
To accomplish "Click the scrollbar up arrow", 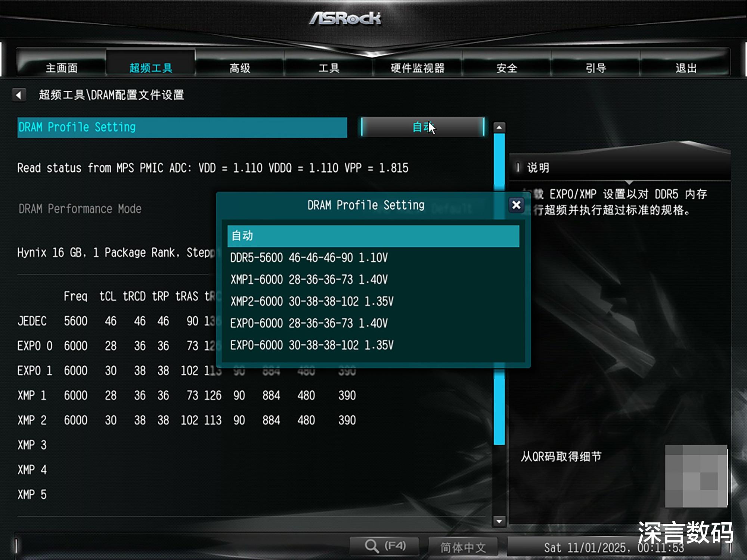I will pyautogui.click(x=499, y=127).
